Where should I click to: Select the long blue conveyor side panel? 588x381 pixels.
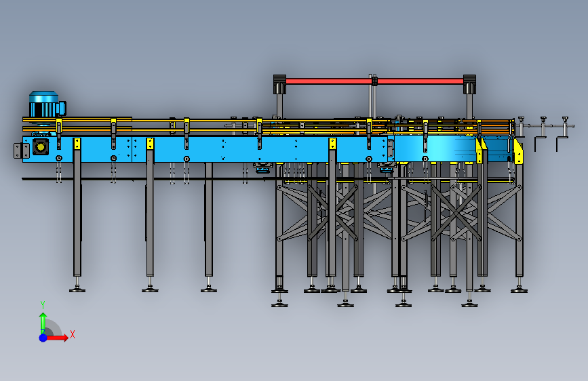pyautogui.click(x=205, y=149)
